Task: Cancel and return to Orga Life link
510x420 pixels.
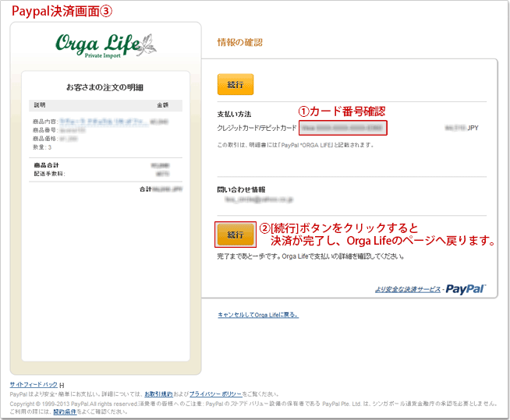Action: 257,315
